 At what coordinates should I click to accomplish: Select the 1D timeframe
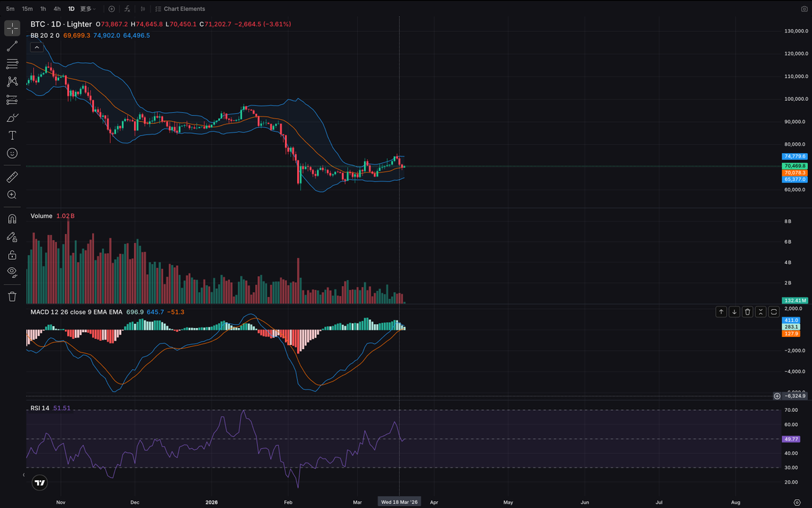click(x=71, y=9)
